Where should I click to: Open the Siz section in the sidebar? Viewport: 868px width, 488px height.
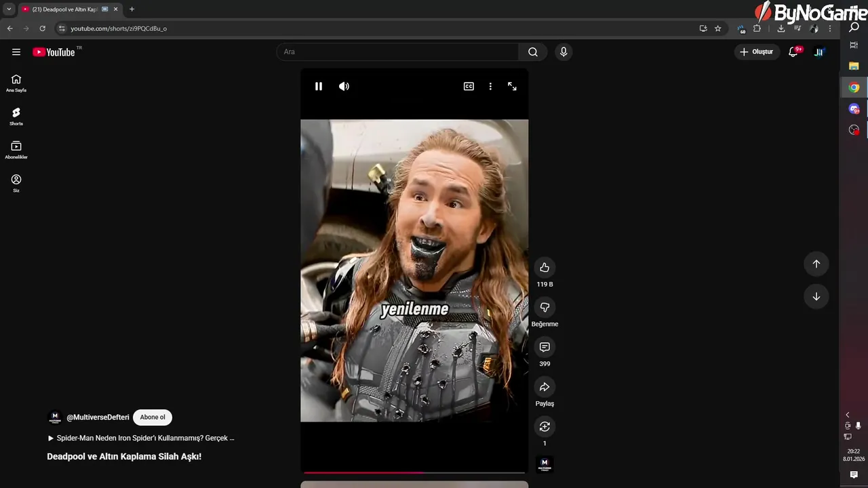tap(16, 183)
